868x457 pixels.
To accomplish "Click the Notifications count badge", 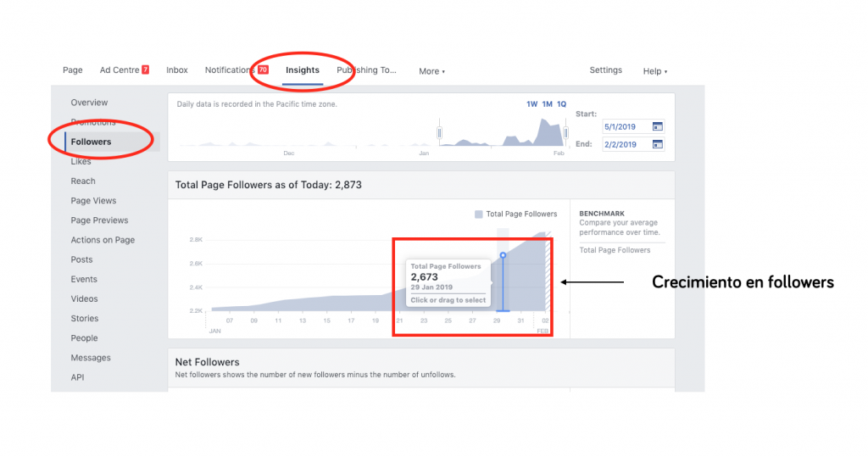I will click(x=263, y=70).
